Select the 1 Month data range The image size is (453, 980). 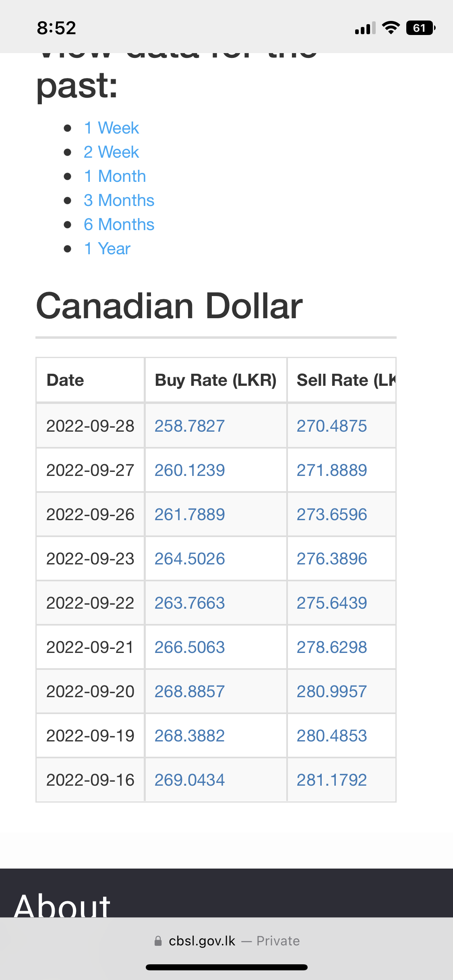tap(115, 176)
